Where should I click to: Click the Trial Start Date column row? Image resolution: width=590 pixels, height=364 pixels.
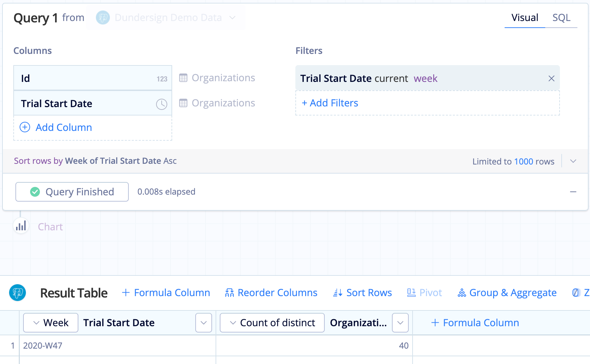coord(93,103)
